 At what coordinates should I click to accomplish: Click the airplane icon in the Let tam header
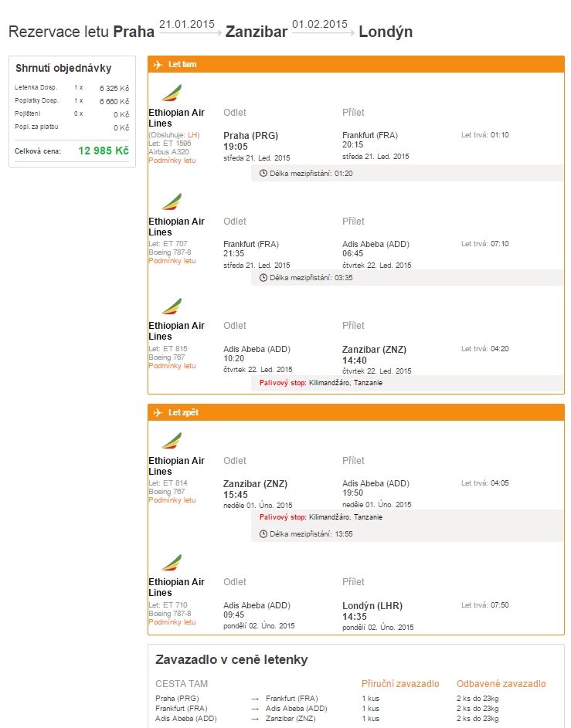click(158, 65)
